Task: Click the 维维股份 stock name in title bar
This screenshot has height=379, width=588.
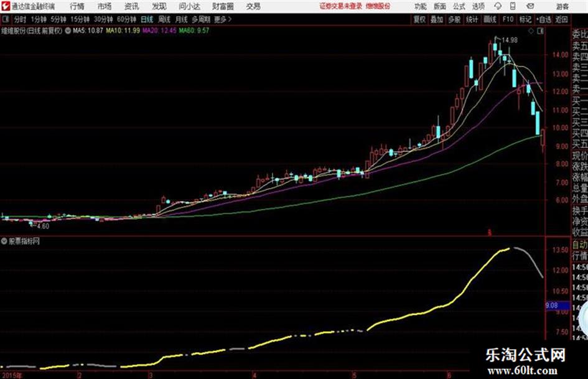Action: pos(378,6)
